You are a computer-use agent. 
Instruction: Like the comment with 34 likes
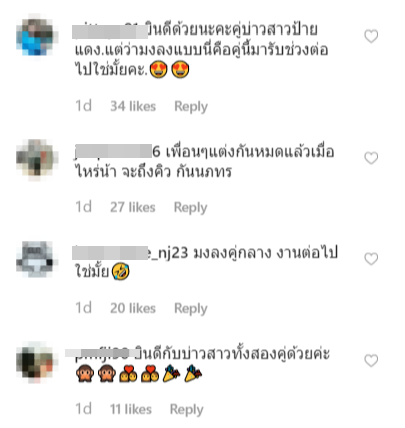371,36
